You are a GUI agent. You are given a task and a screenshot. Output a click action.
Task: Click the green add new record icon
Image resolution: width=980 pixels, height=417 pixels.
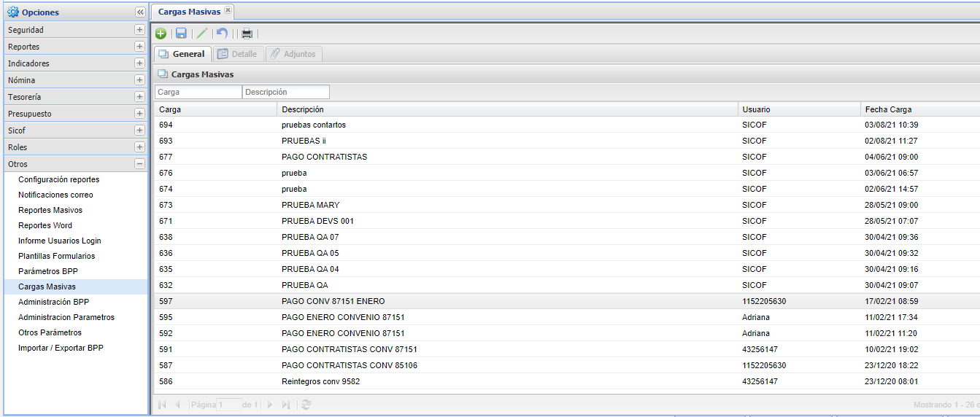pyautogui.click(x=161, y=34)
